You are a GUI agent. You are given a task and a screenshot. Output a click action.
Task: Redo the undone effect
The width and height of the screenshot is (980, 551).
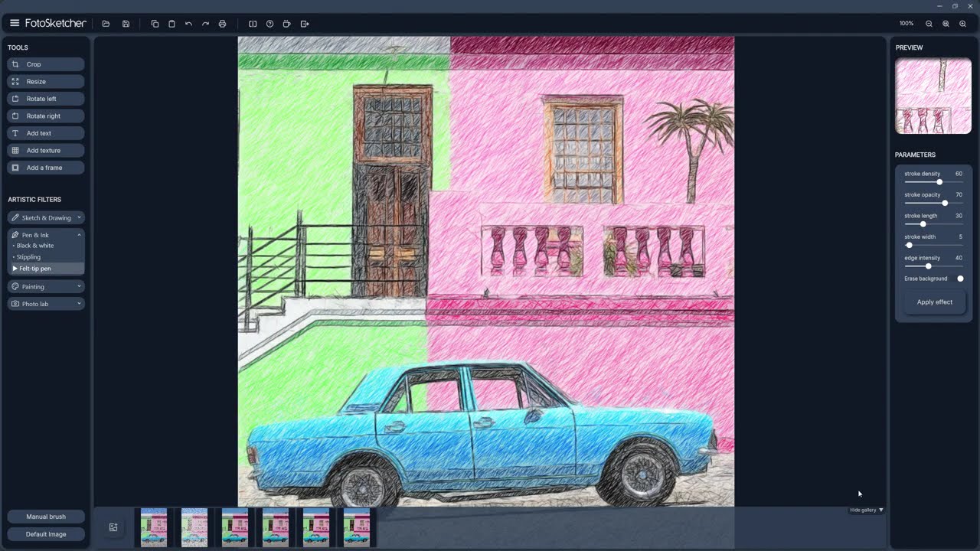pos(205,24)
